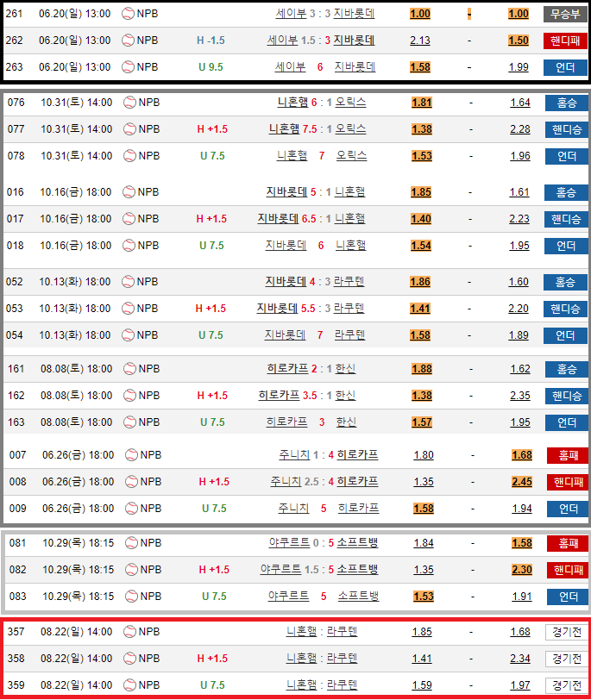The width and height of the screenshot is (591, 700).
Task: Click the baseball icon in row 076
Action: coord(130,103)
